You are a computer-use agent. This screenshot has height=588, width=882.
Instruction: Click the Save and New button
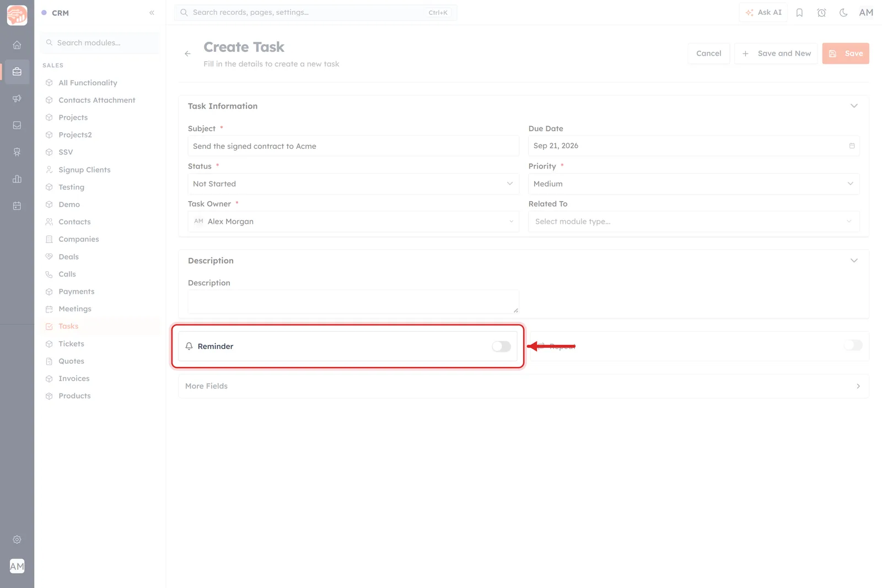776,53
